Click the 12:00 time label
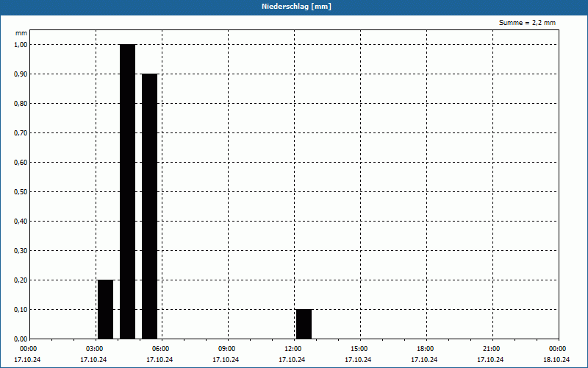This screenshot has height=368, width=588. pos(293,349)
